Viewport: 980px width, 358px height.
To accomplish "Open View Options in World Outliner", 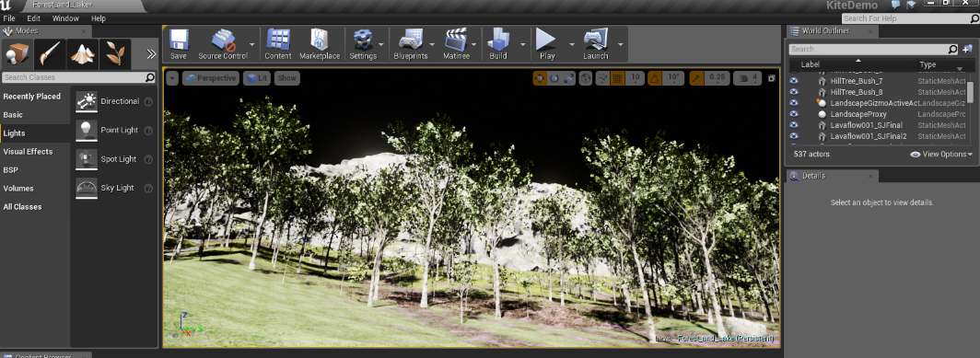I will [942, 154].
